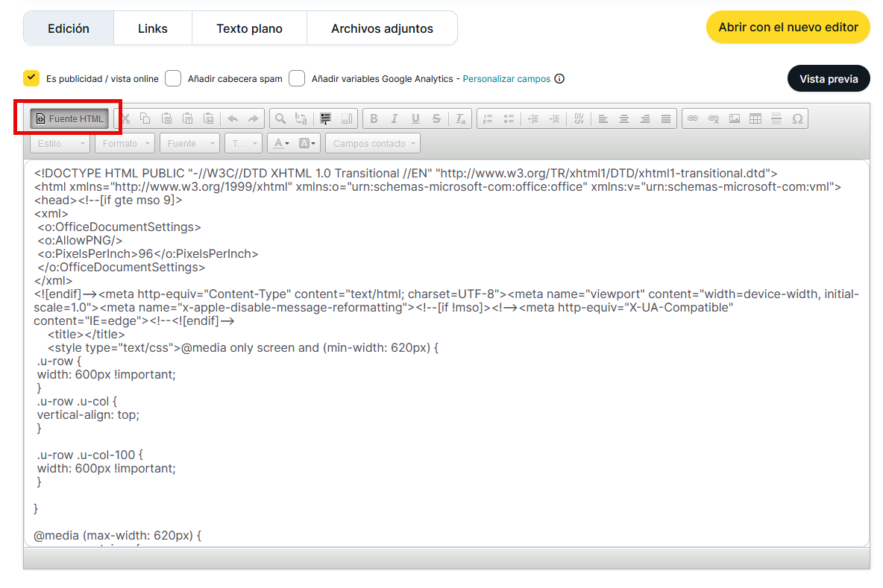Click the numbered list icon

488,118
